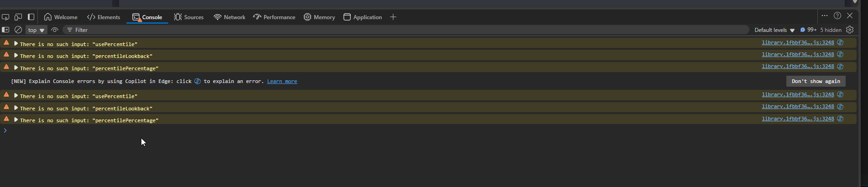The image size is (868, 187).
Task: Click DevTools help question mark icon
Action: [x=837, y=16]
